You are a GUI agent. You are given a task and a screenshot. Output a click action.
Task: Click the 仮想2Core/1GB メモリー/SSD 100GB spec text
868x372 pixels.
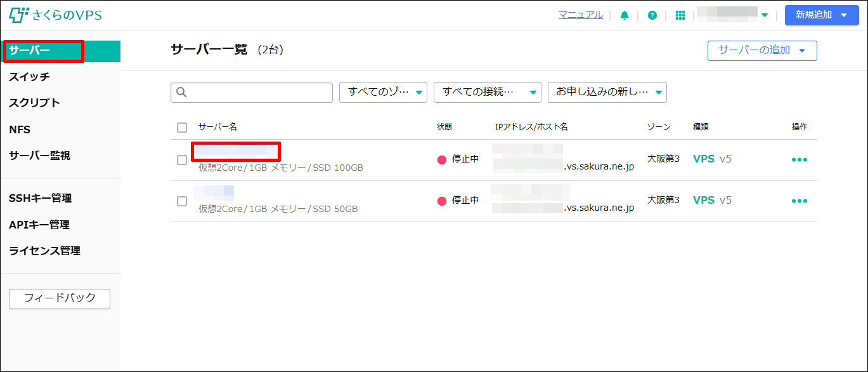[281, 168]
